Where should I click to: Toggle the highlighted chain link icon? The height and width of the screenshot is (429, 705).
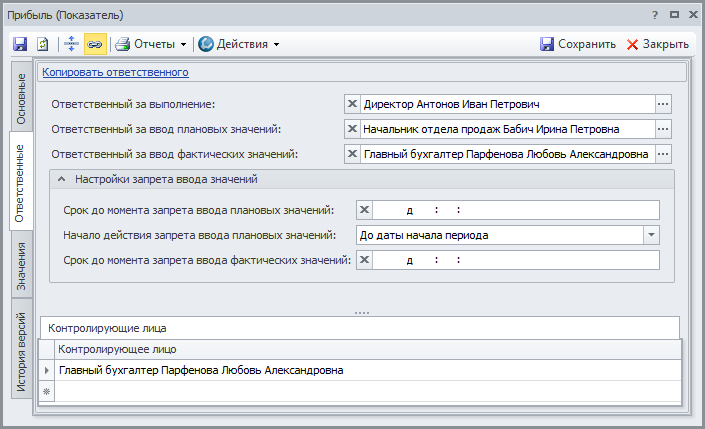(x=94, y=44)
